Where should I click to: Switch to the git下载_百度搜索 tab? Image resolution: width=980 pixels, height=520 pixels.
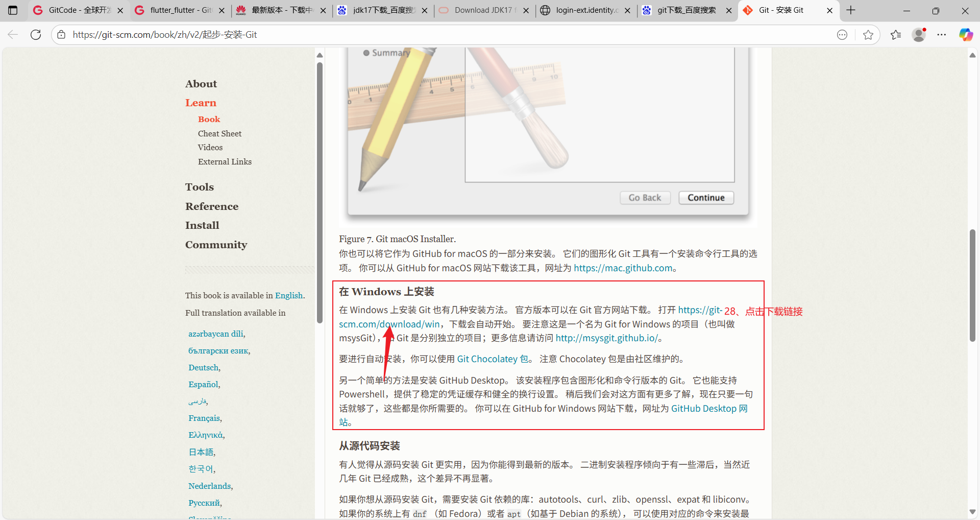[688, 10]
